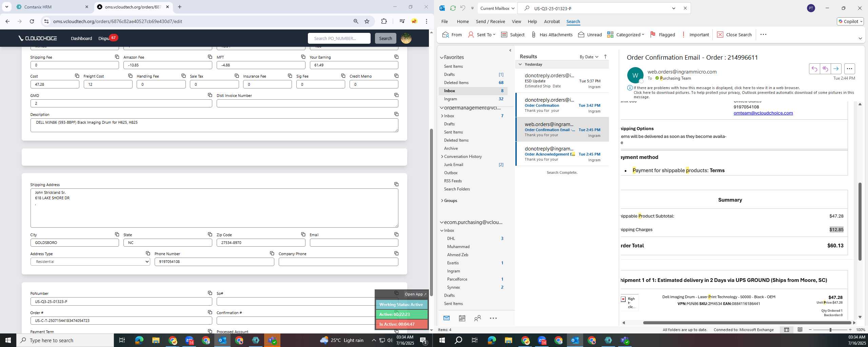Switch to the Home ribbon tab
868x347 pixels.
click(463, 21)
